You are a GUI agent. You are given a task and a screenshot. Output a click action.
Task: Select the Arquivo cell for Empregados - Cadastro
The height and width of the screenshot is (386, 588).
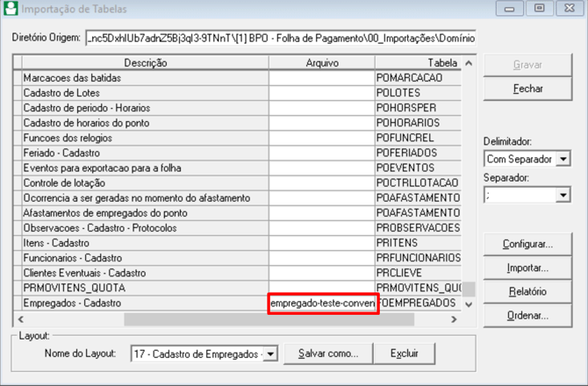pyautogui.click(x=322, y=304)
